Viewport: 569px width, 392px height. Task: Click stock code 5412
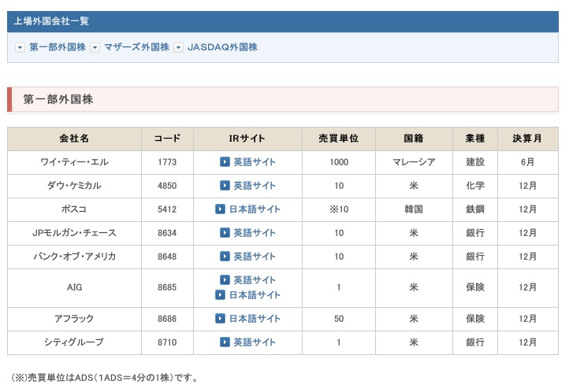point(167,209)
